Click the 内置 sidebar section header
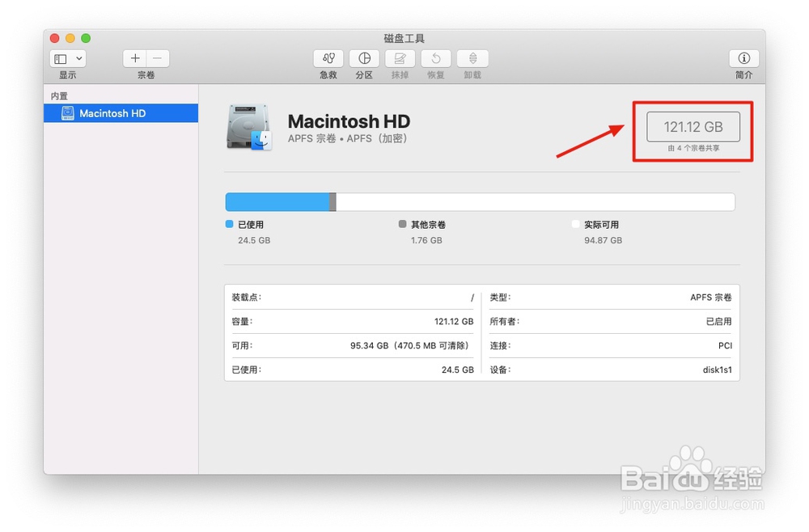This screenshot has height=532, width=809. [59, 96]
